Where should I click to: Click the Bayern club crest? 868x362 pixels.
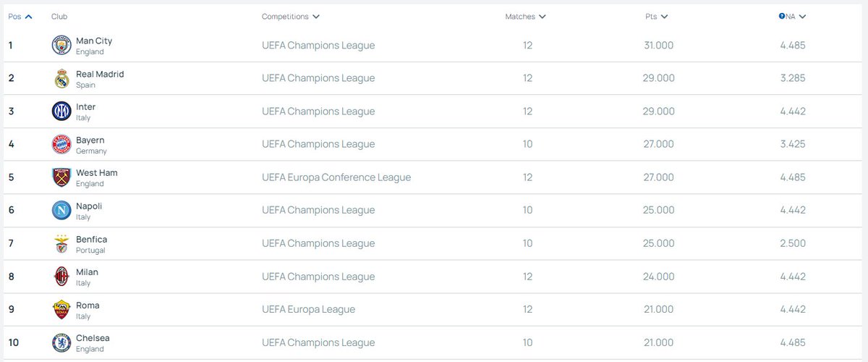click(x=61, y=144)
